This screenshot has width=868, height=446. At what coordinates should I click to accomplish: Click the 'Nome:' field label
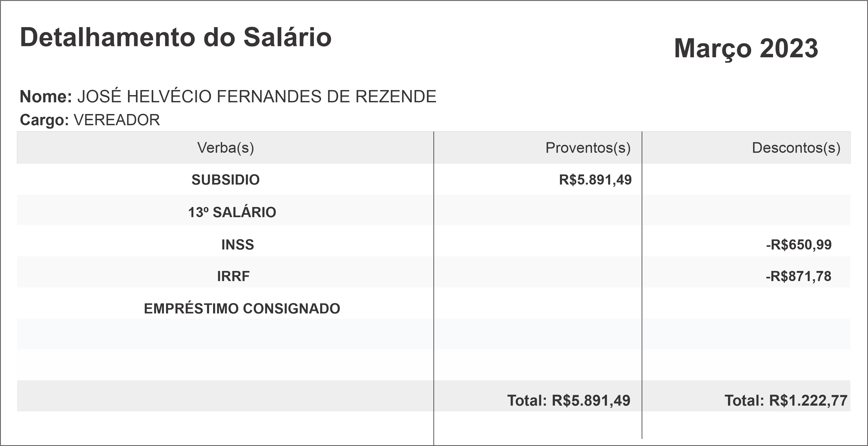pos(46,97)
